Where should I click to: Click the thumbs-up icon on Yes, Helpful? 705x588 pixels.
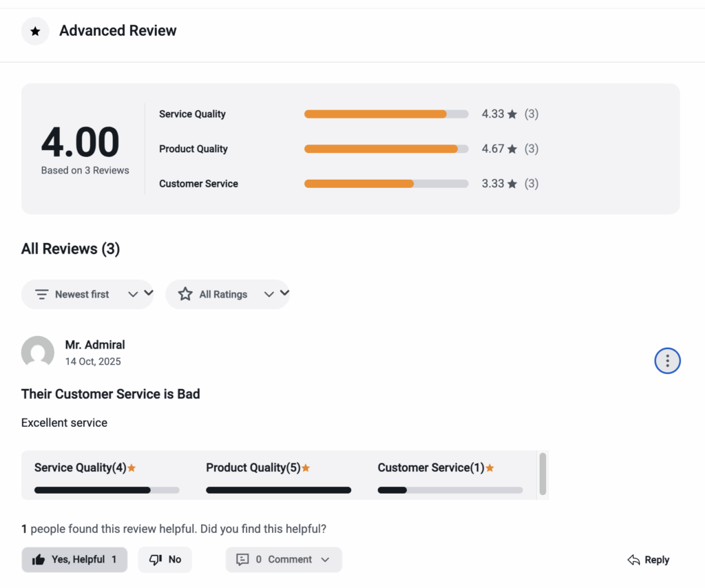click(39, 560)
